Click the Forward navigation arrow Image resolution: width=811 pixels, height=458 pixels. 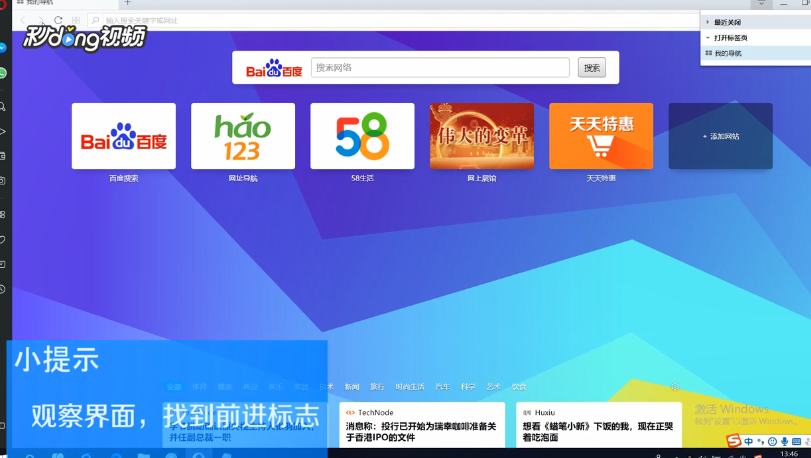40,20
